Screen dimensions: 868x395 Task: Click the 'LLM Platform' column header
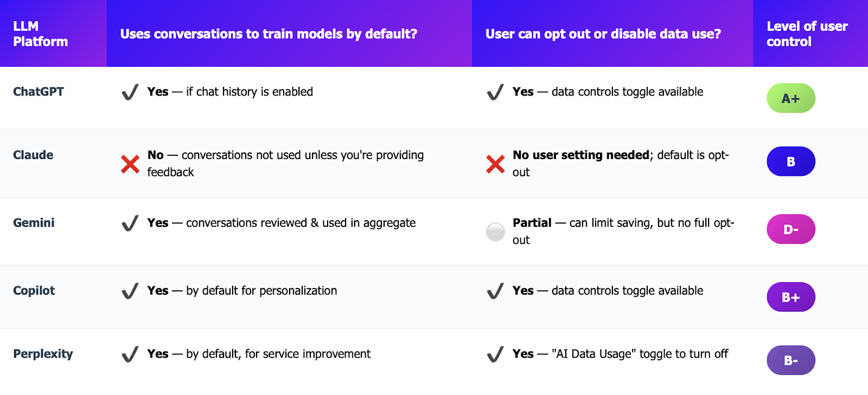pos(41,34)
